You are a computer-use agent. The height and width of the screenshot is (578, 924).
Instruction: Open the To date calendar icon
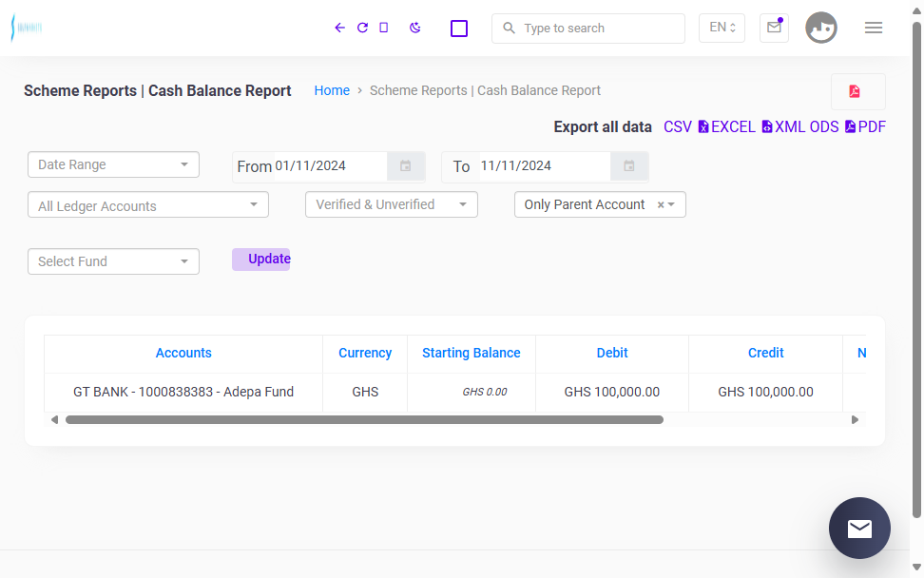point(629,166)
